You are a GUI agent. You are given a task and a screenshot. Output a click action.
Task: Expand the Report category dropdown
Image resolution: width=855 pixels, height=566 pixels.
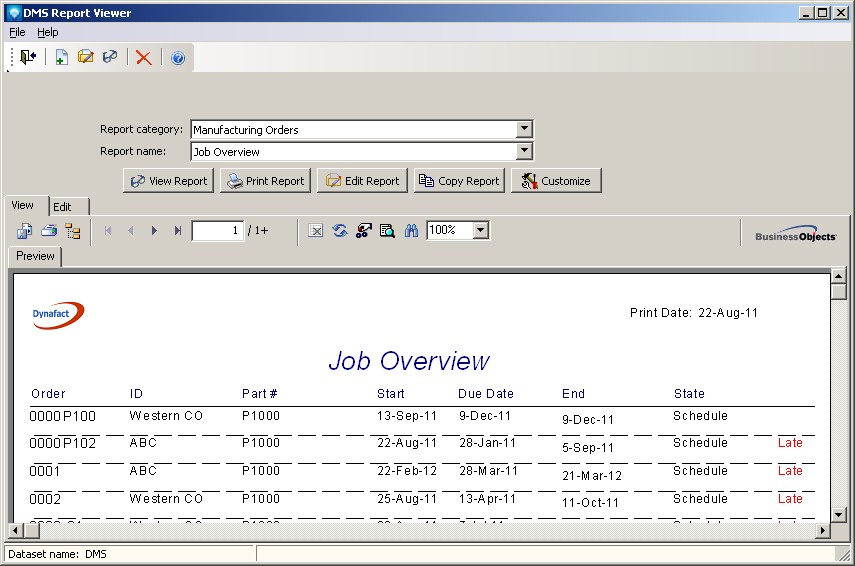[524, 129]
